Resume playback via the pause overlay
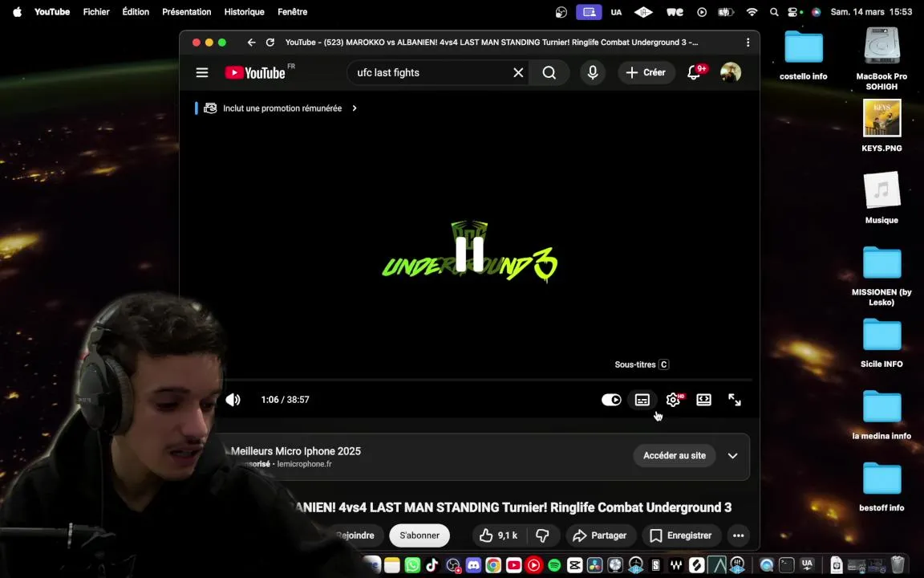Viewport: 924px width, 578px height. point(470,254)
